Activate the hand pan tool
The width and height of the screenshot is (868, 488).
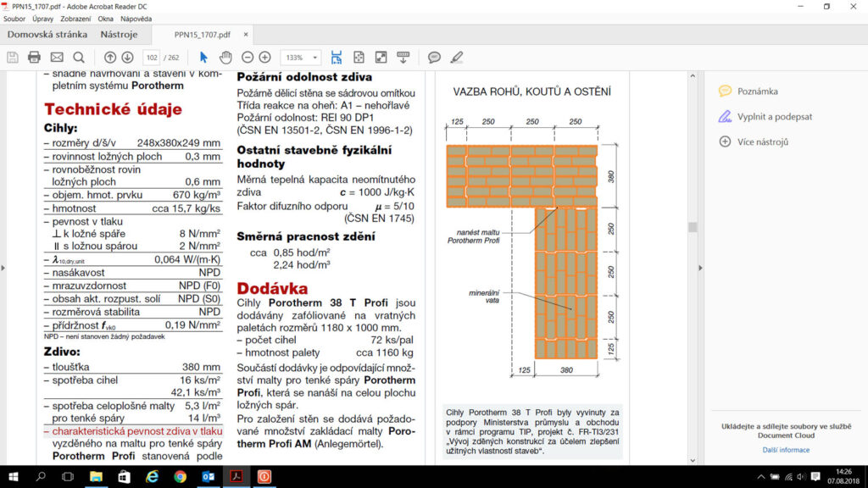tap(225, 57)
